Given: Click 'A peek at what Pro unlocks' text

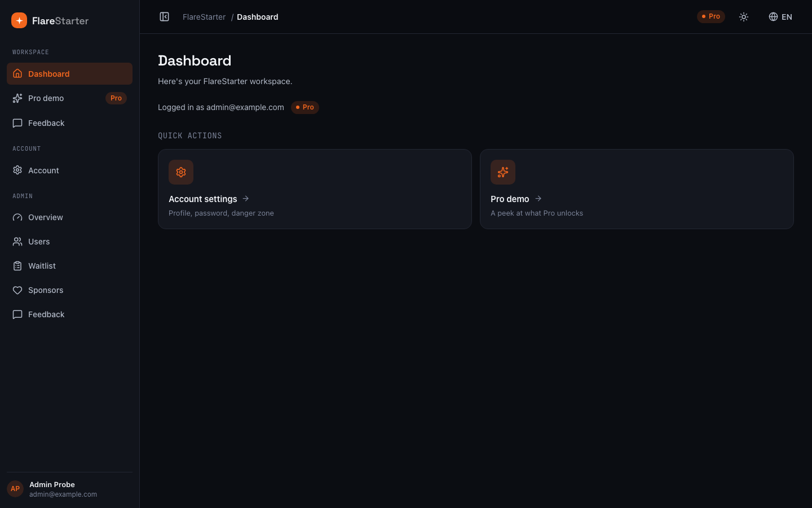Looking at the screenshot, I should pyautogui.click(x=537, y=213).
